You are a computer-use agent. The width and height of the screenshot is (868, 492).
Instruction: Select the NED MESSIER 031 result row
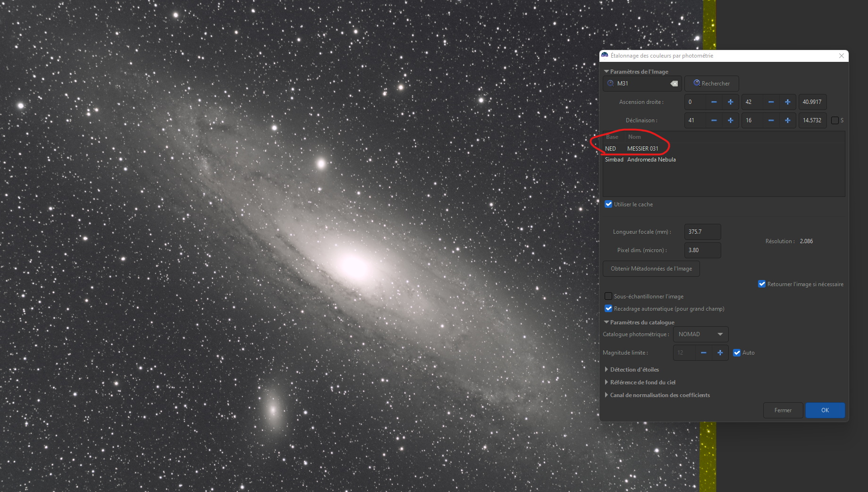(724, 149)
